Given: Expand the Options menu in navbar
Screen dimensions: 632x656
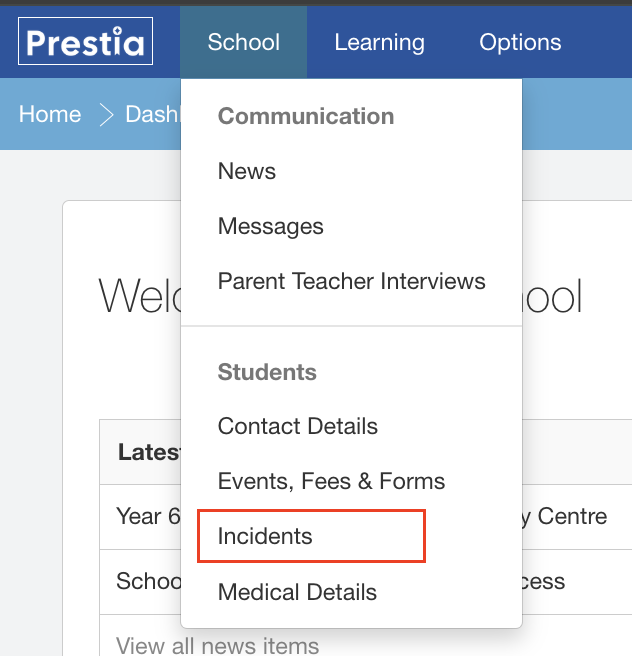Looking at the screenshot, I should (520, 42).
